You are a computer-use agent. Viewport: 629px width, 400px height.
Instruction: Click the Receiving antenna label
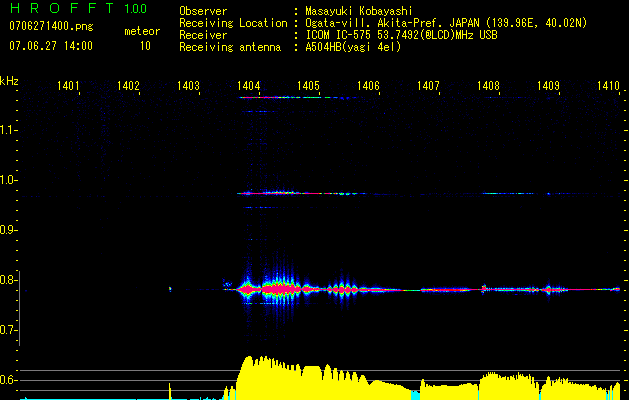click(x=230, y=47)
